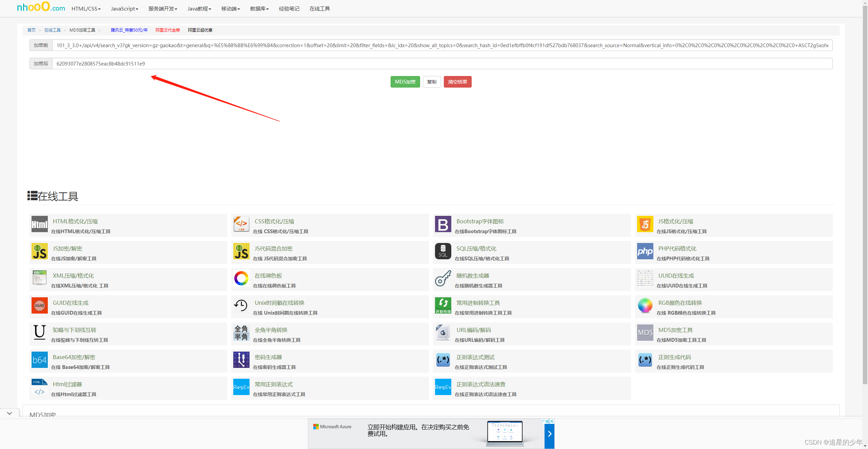Collapse the bottom-left chevron expander
The width and height of the screenshot is (868, 449).
(x=9, y=413)
